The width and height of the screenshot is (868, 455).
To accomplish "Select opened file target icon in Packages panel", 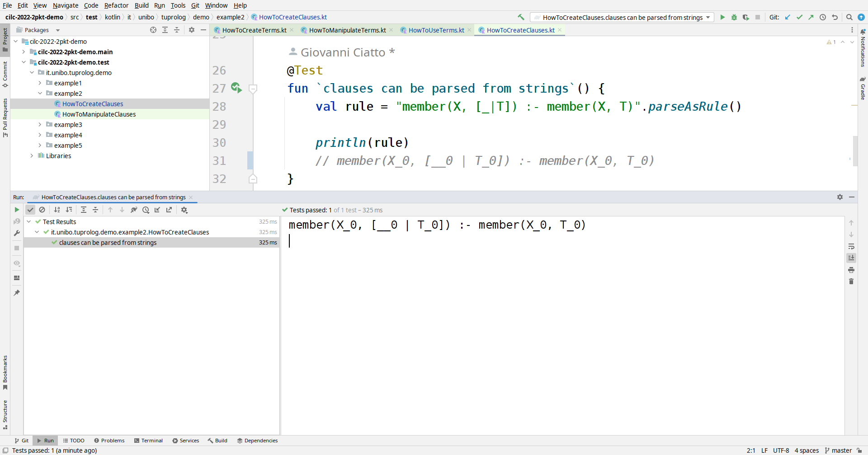I will 153,30.
